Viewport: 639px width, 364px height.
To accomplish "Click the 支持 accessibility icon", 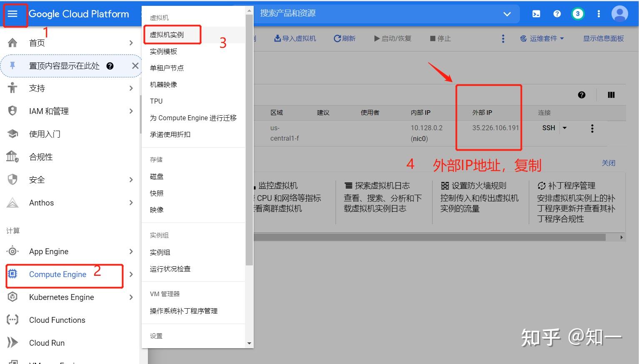I will pos(12,88).
